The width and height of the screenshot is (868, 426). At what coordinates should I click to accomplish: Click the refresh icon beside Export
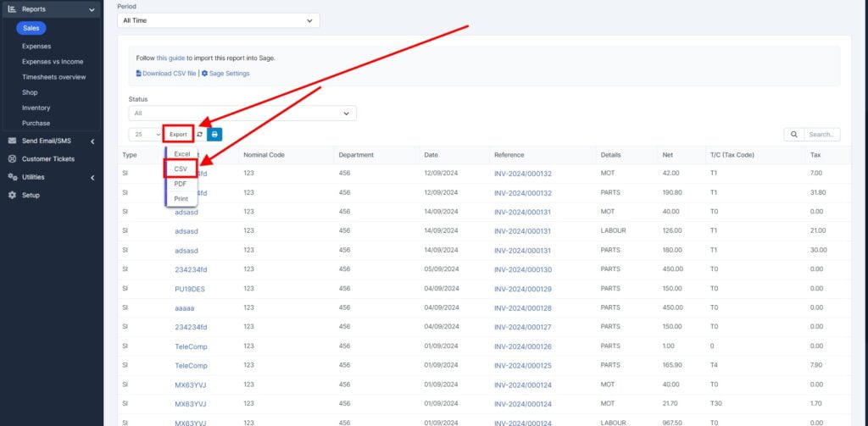click(199, 135)
